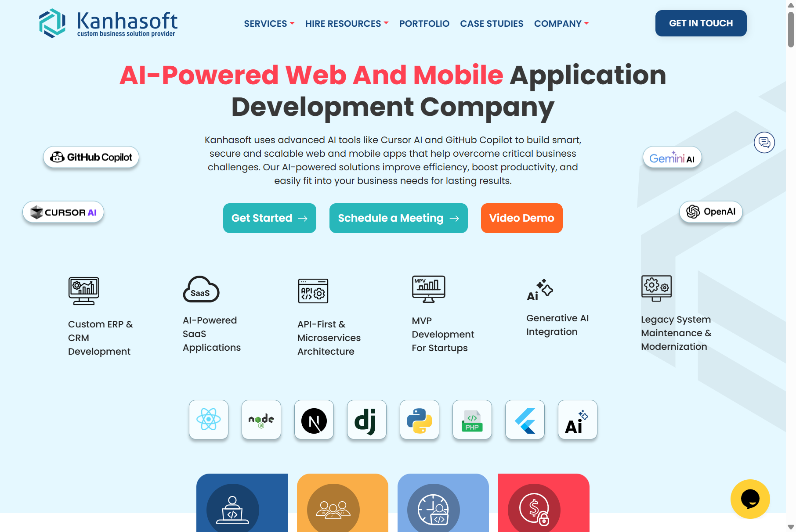This screenshot has height=532, width=796.
Task: Open the Case Studies menu item
Action: (492, 24)
